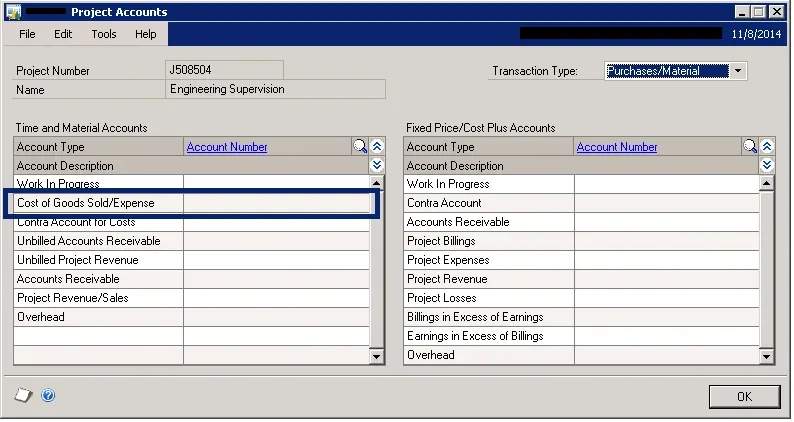Collapse Fixed Price grid with double-up arrow
The width and height of the screenshot is (794, 422).
point(767,147)
